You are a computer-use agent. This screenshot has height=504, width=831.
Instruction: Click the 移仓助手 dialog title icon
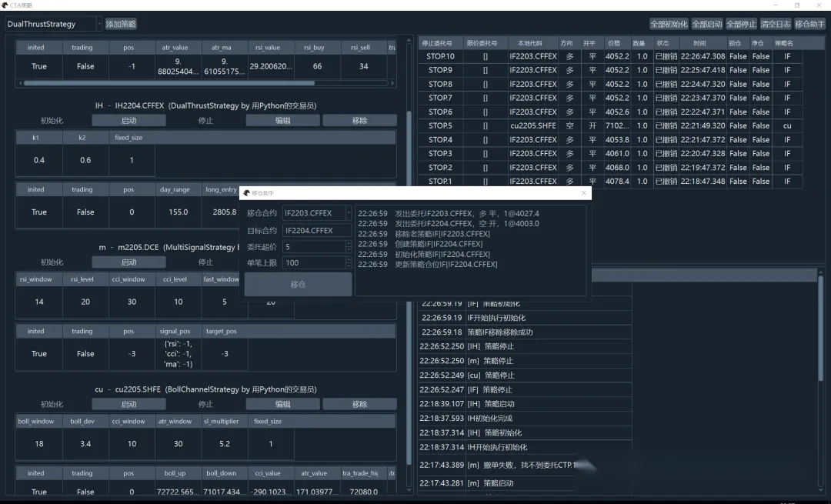tap(245, 193)
